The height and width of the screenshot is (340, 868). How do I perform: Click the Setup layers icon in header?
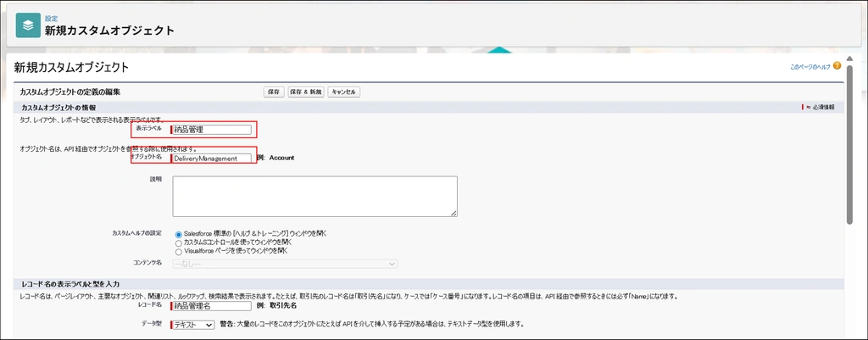pyautogui.click(x=28, y=25)
